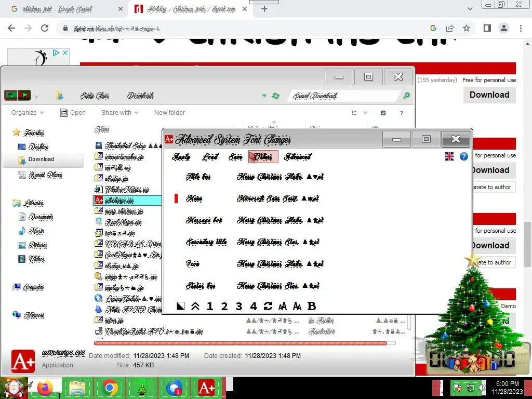Change the Status bar font setting
This screenshot has width=532, height=399.
278,286
